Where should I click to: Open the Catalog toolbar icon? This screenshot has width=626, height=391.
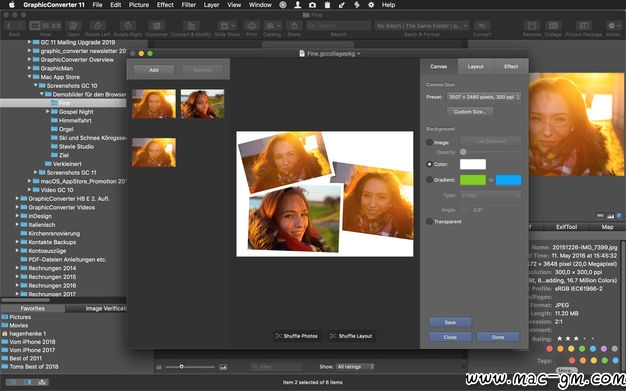(x=272, y=26)
